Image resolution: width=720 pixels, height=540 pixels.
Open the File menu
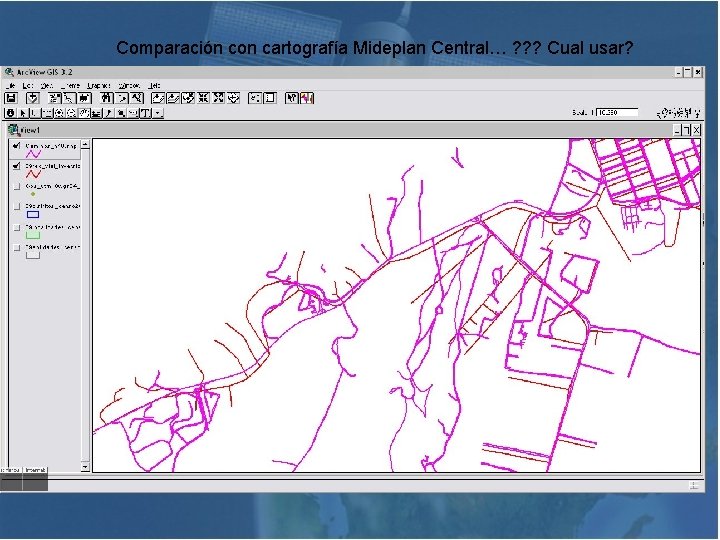[11, 86]
